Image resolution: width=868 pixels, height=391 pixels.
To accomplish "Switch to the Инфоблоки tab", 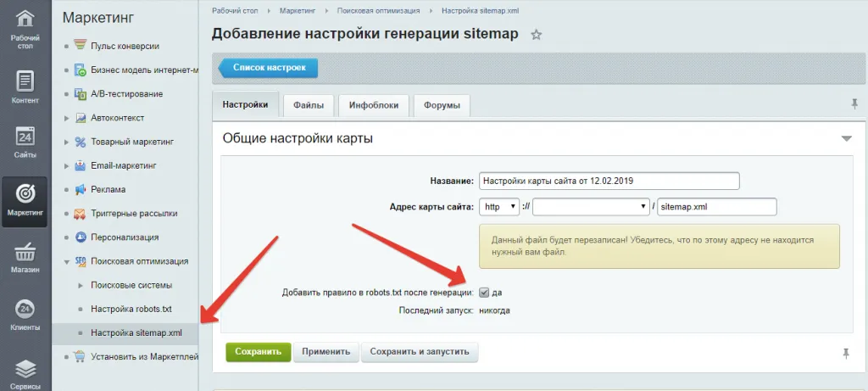I will point(374,106).
